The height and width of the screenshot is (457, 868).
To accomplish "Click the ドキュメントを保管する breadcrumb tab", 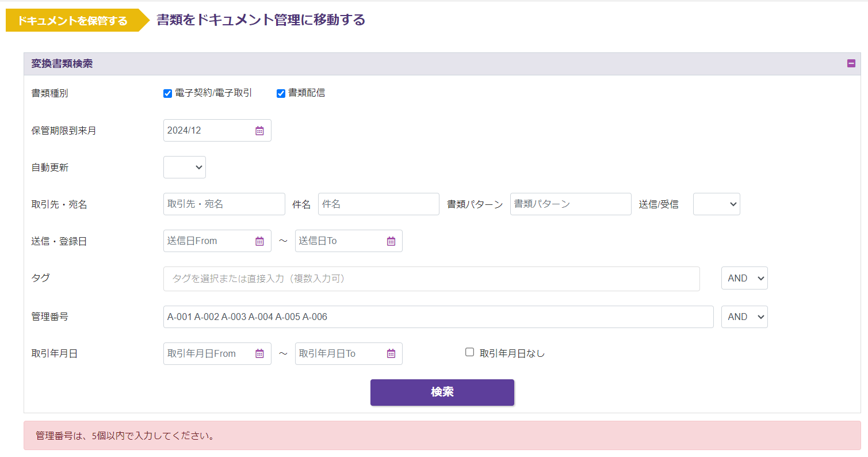I will 72,21.
